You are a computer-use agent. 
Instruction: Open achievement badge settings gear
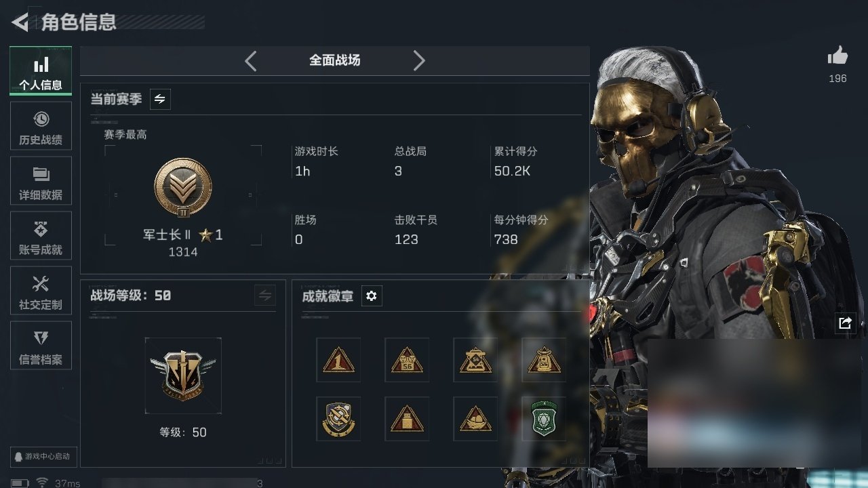tap(371, 296)
